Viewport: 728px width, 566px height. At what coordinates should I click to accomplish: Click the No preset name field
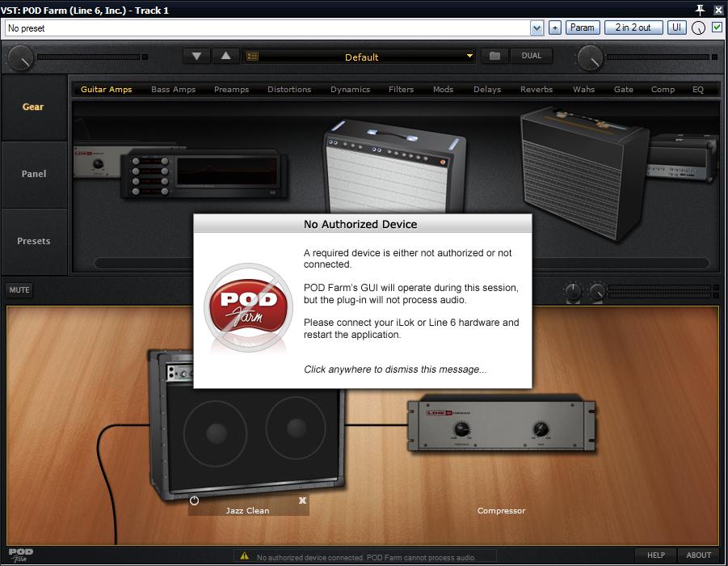267,28
